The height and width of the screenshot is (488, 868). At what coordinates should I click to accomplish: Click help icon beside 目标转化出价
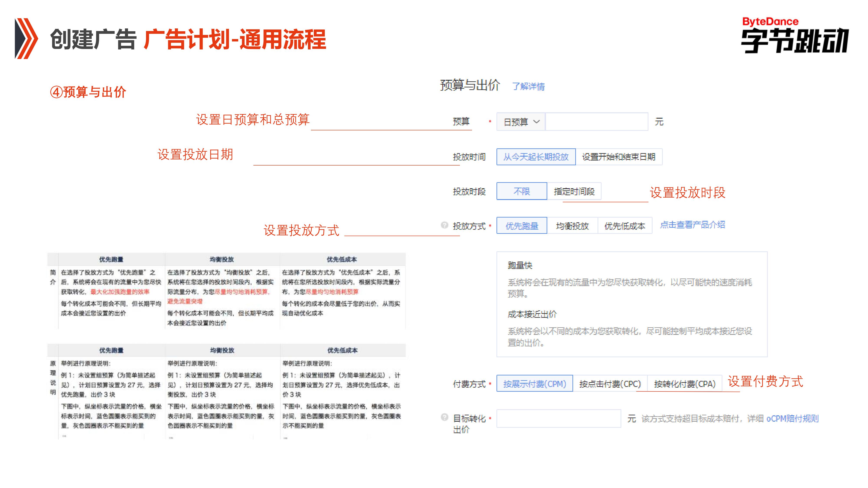coord(444,417)
